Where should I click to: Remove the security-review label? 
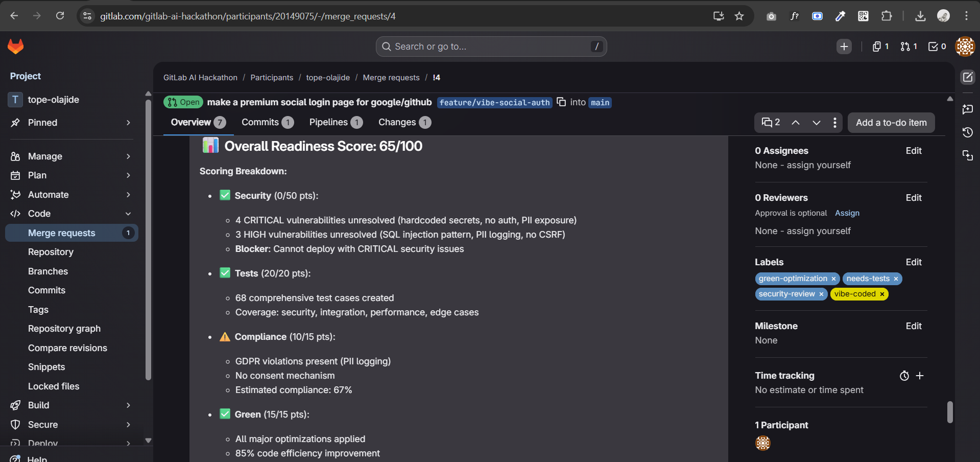(x=821, y=294)
